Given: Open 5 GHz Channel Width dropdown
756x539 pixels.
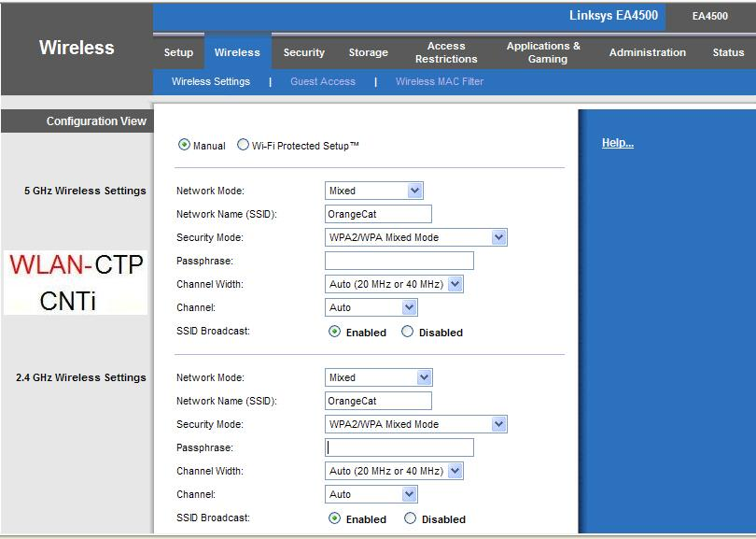Looking at the screenshot, I should tap(394, 284).
